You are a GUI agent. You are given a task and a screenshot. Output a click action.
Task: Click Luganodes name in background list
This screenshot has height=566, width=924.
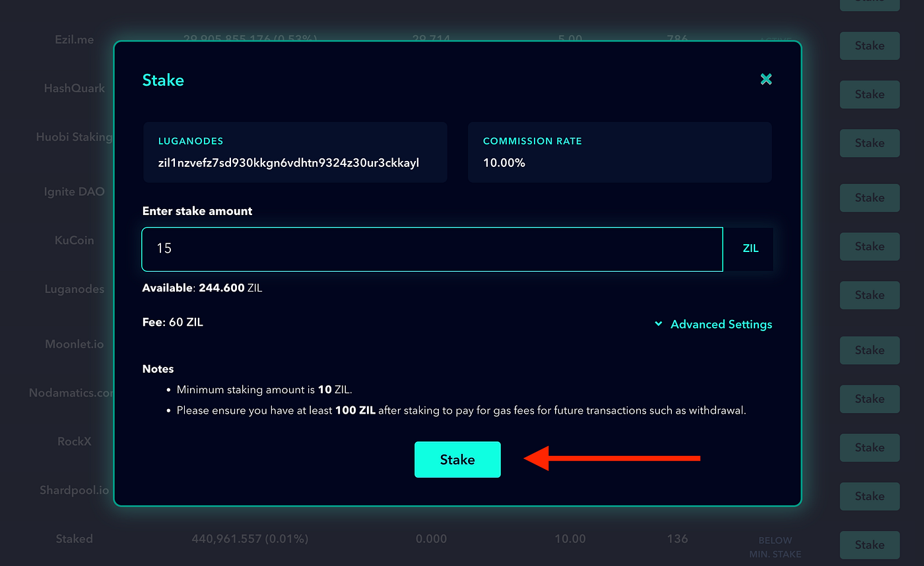pyautogui.click(x=75, y=289)
